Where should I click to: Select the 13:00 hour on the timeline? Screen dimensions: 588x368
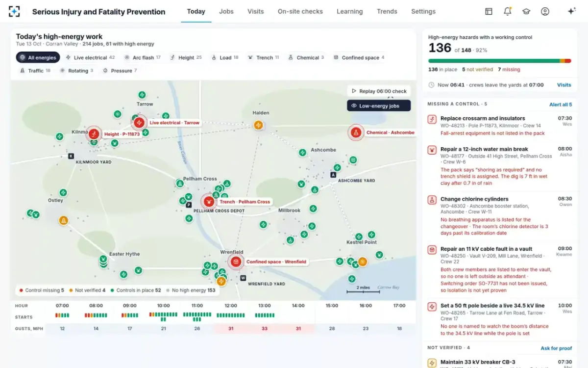tap(264, 306)
